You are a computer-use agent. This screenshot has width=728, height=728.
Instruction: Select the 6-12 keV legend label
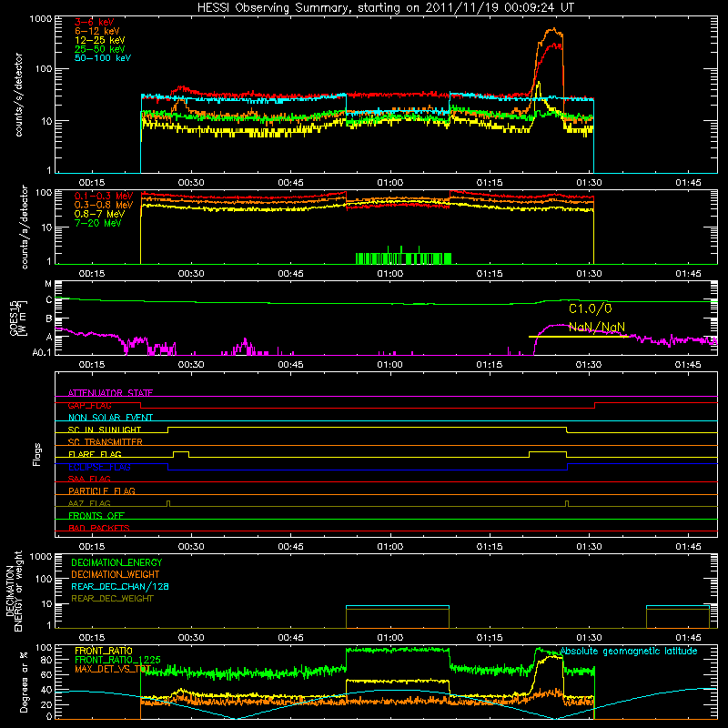point(97,31)
